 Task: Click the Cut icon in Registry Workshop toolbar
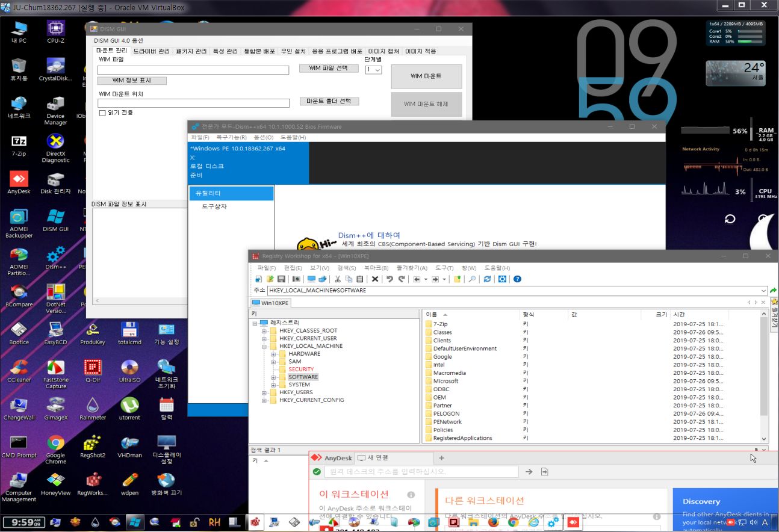pyautogui.click(x=338, y=279)
